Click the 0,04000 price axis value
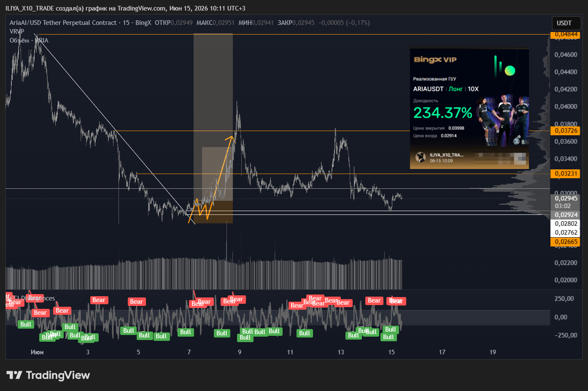The image size is (588, 391). coord(566,107)
